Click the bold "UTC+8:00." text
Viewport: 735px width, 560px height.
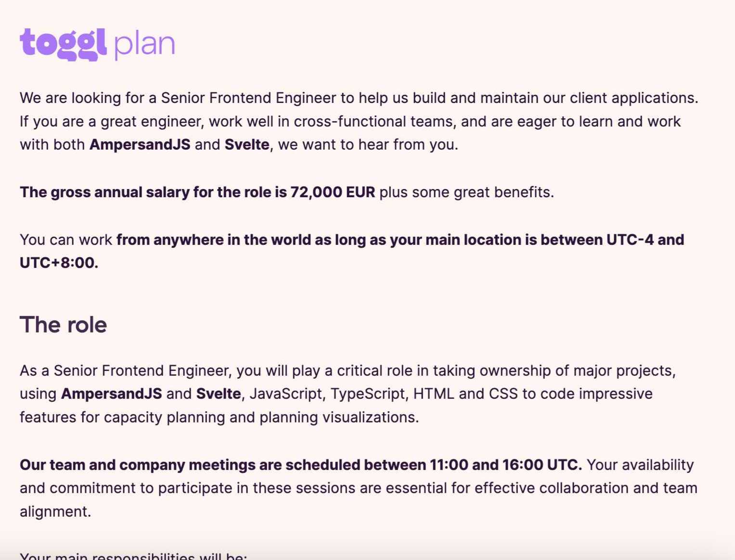(x=59, y=263)
